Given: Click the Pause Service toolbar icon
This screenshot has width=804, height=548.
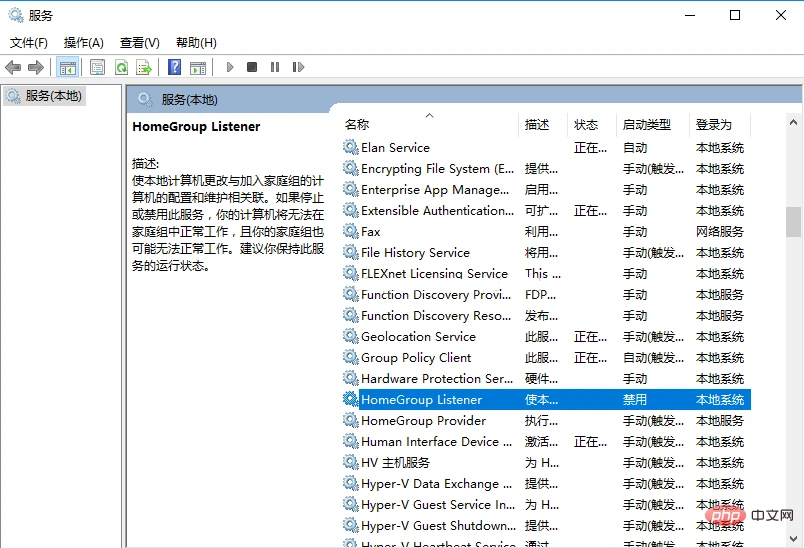Looking at the screenshot, I should pos(275,67).
